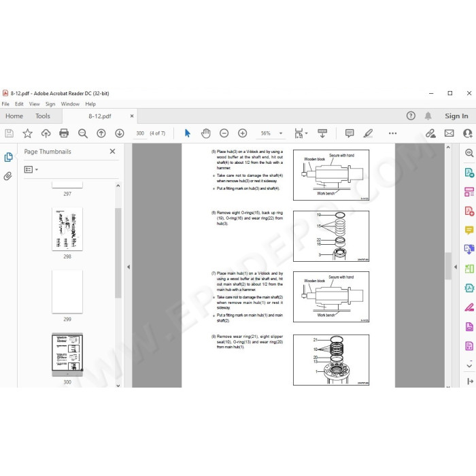This screenshot has height=476, width=476.
Task: Open the Attachments paperclip panel
Action: click(8, 176)
